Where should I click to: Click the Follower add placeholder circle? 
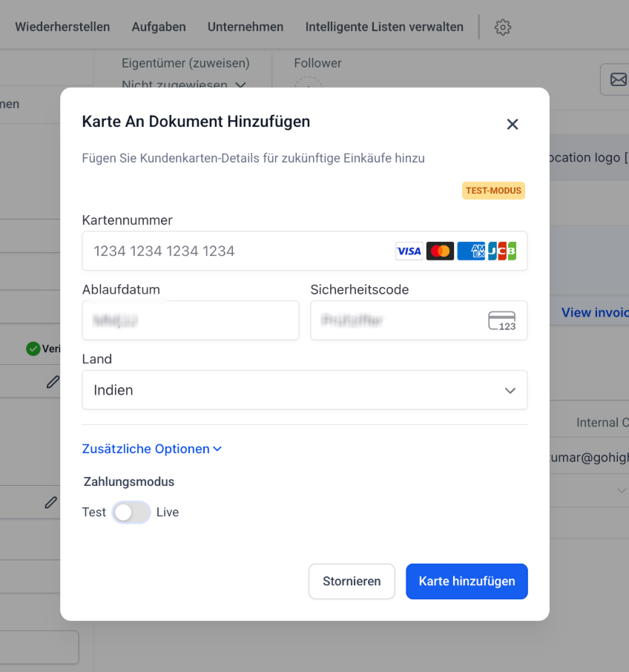coord(308,82)
